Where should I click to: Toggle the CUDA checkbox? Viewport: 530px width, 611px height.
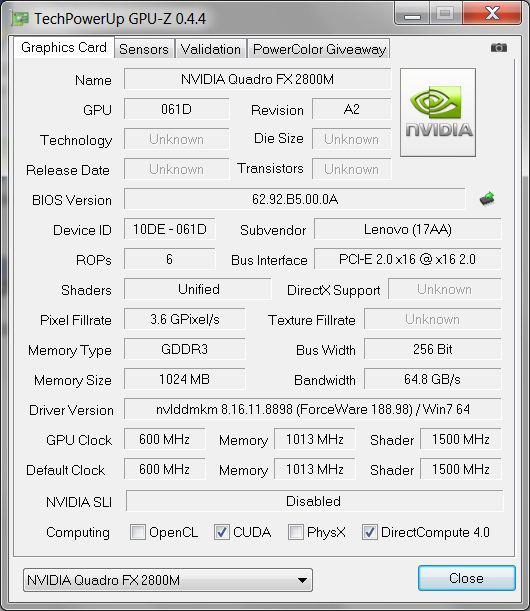click(221, 532)
